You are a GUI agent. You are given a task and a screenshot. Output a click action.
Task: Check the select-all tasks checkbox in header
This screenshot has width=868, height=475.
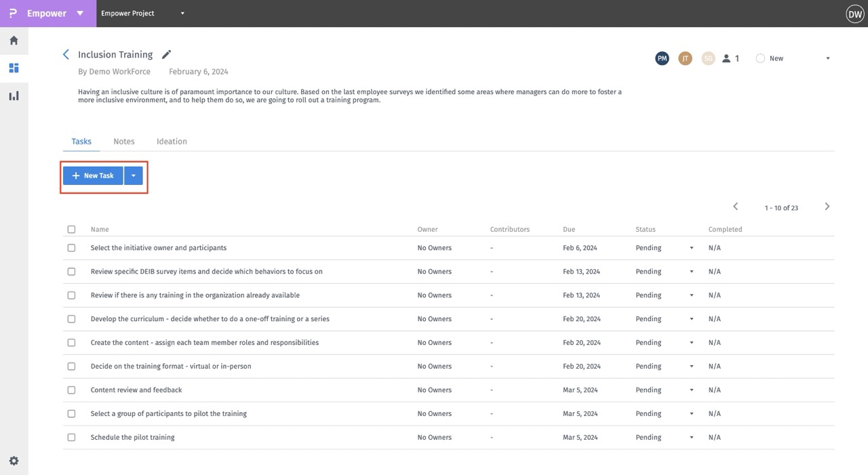click(71, 229)
